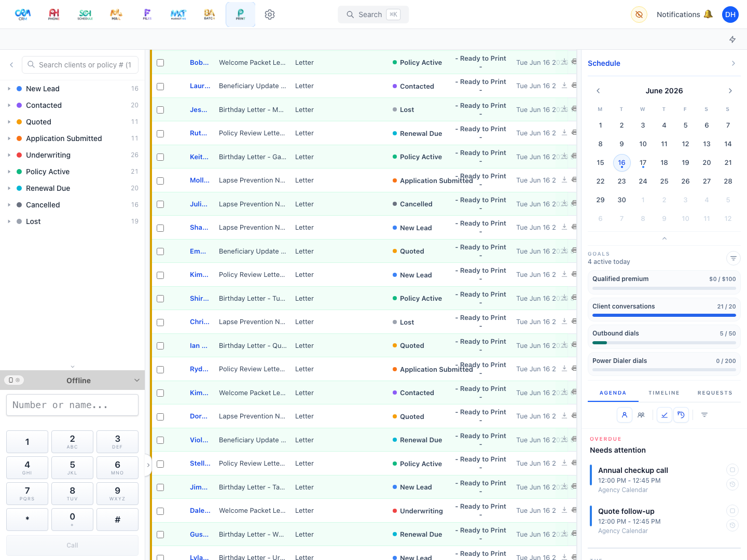Check the Keit... row checkbox
The width and height of the screenshot is (747, 560).
point(160,157)
